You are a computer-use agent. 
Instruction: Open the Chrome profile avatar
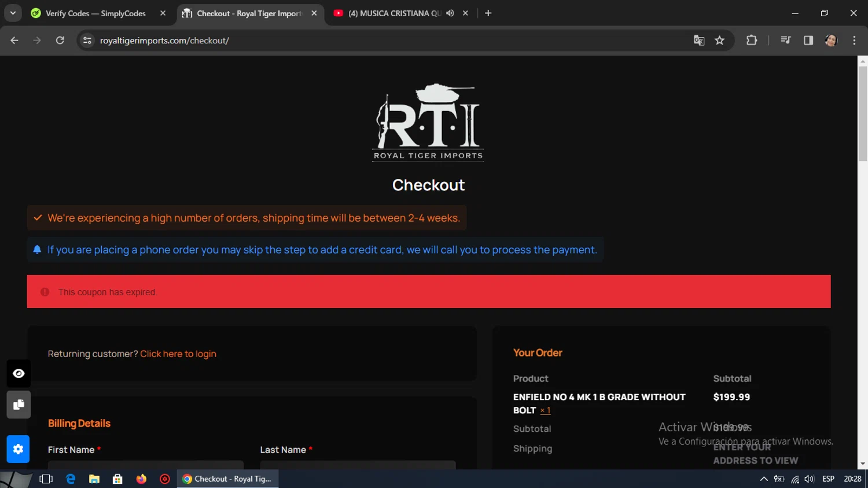pyautogui.click(x=832, y=41)
